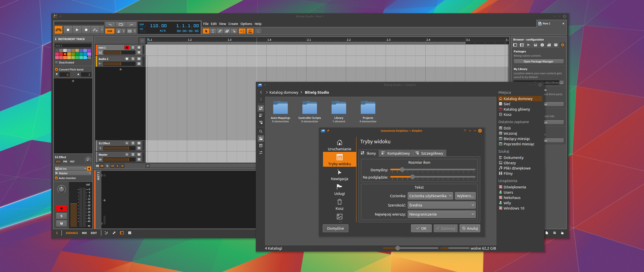Switch to the Kompaktowy tab
Image resolution: width=644 pixels, height=272 pixels.
395,153
